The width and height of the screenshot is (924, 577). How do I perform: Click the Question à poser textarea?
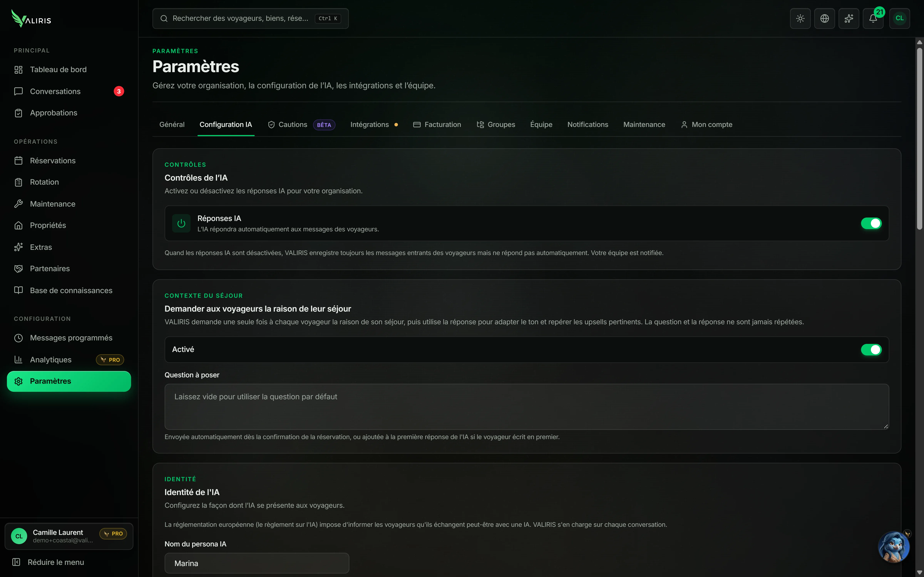point(526,406)
